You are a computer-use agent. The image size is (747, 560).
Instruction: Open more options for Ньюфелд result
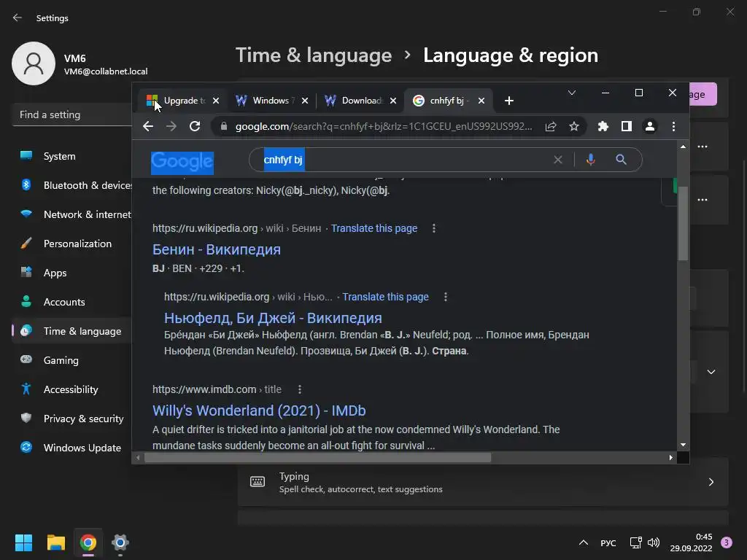[446, 297]
